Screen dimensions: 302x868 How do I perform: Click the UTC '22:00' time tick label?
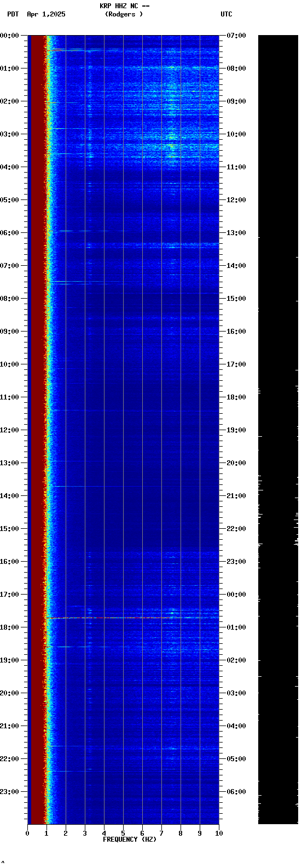[x=236, y=529]
